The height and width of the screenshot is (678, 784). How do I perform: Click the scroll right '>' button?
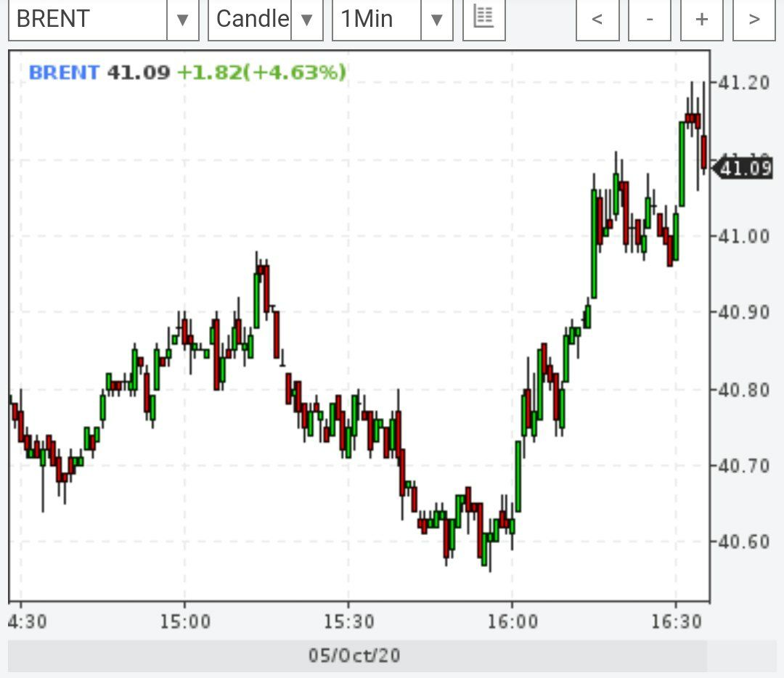754,20
